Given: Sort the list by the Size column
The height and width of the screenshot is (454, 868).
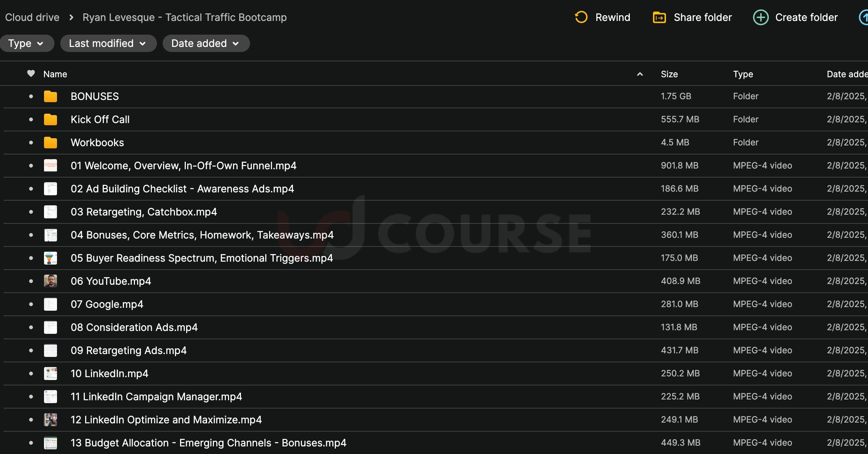Looking at the screenshot, I should point(669,74).
